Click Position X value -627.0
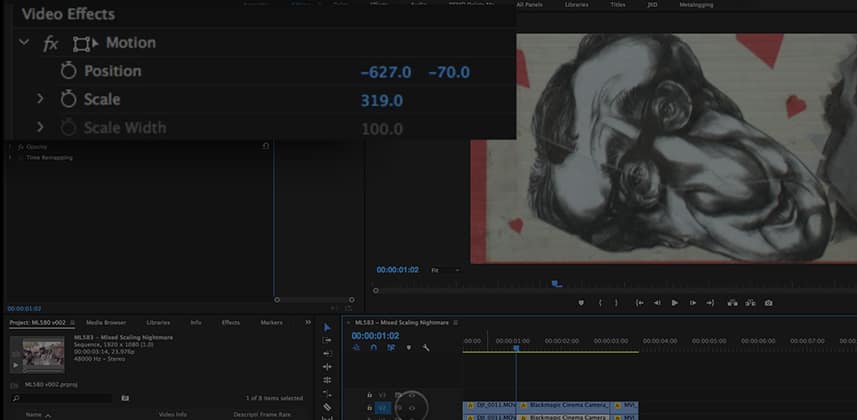The width and height of the screenshot is (857, 420). point(386,72)
